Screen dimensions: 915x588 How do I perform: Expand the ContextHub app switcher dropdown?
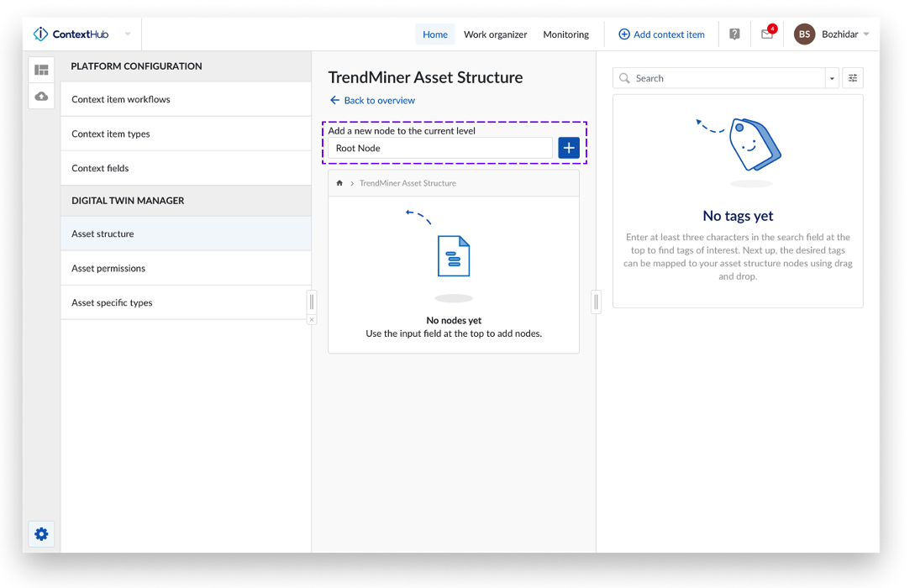pyautogui.click(x=128, y=34)
